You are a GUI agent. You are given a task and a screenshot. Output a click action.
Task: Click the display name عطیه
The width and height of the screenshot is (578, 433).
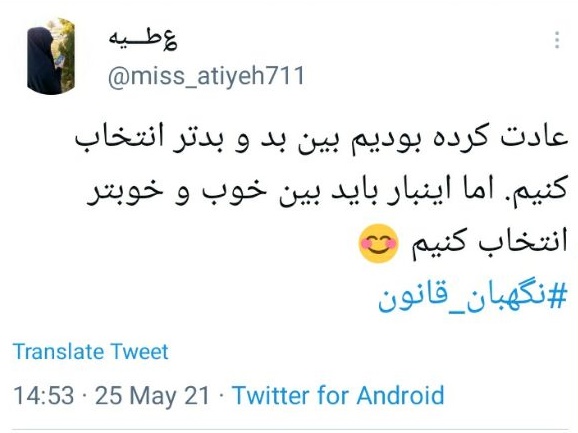[x=143, y=40]
